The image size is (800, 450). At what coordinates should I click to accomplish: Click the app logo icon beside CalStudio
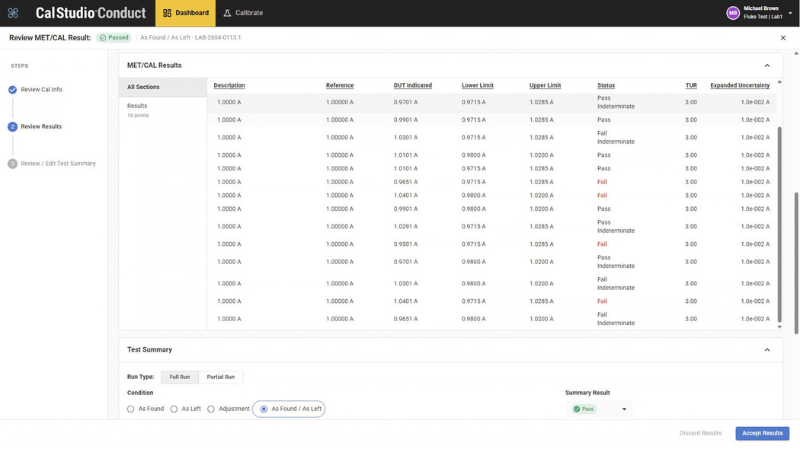(13, 13)
